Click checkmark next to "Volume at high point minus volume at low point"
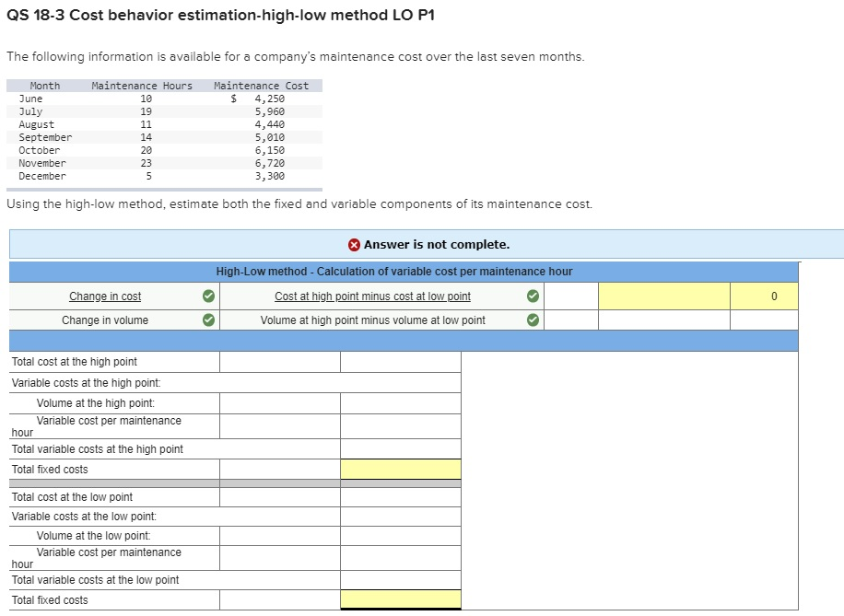844x616 pixels. pos(533,320)
